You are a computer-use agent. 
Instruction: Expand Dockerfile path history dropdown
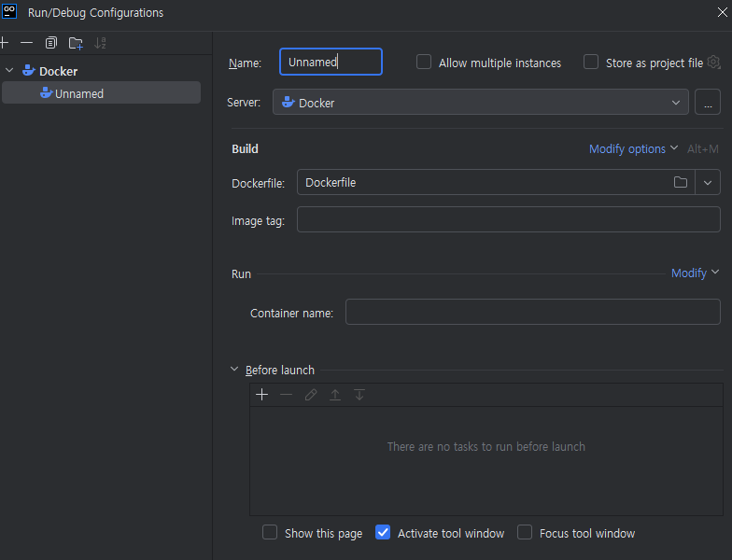click(x=708, y=182)
